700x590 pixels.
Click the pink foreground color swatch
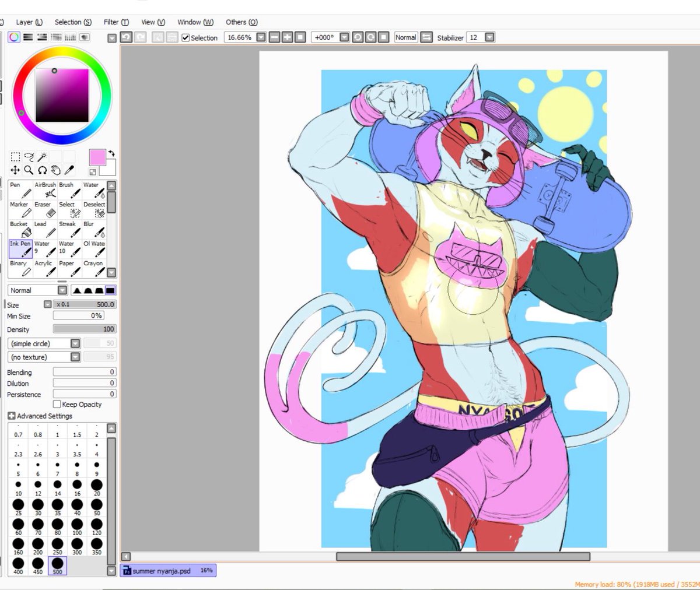(97, 157)
